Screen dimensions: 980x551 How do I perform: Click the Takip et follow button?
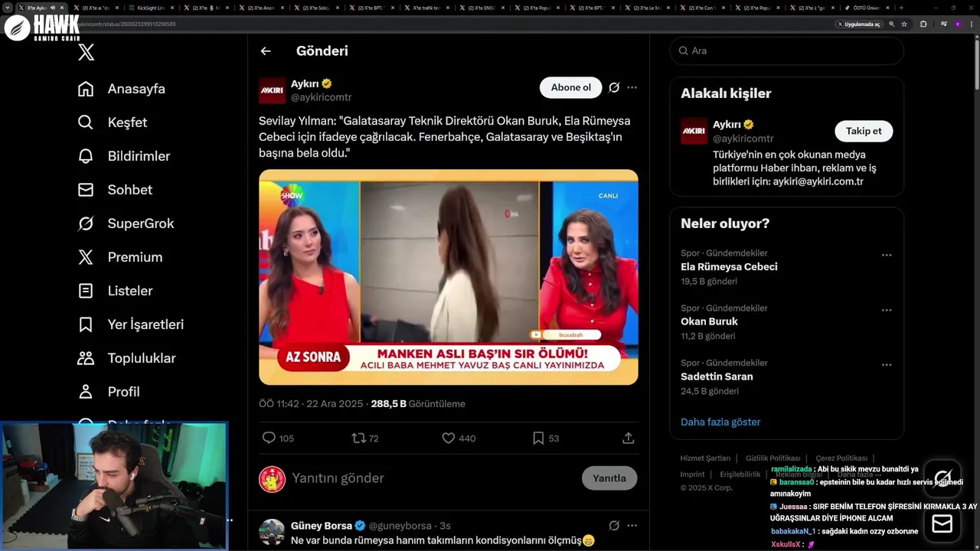click(x=864, y=131)
